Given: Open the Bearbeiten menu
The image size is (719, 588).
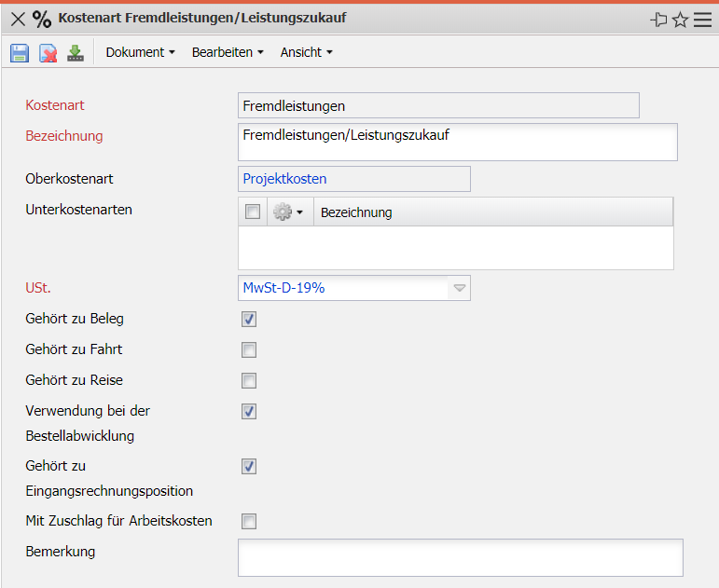Looking at the screenshot, I should coord(228,52).
